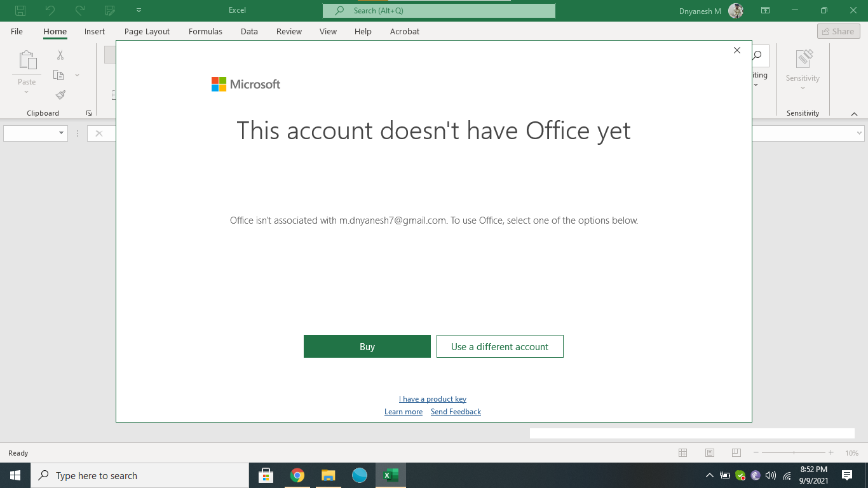Screen dimensions: 868x488
Task: Select Page Layout view in status bar
Action: pos(710,453)
